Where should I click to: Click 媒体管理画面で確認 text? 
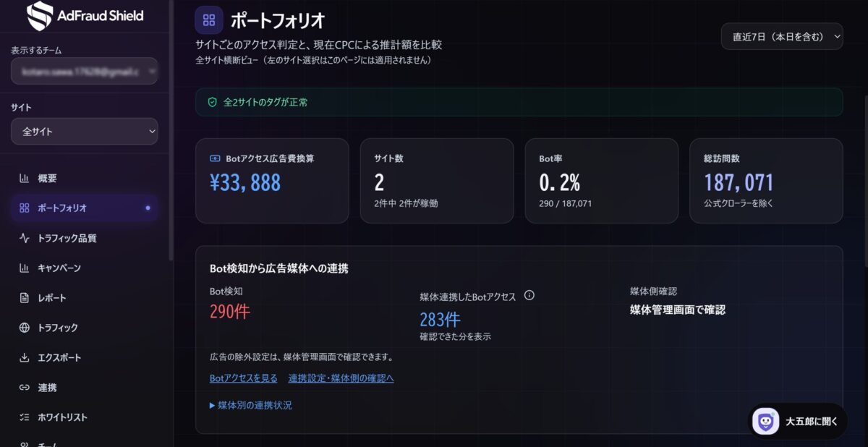click(x=678, y=310)
